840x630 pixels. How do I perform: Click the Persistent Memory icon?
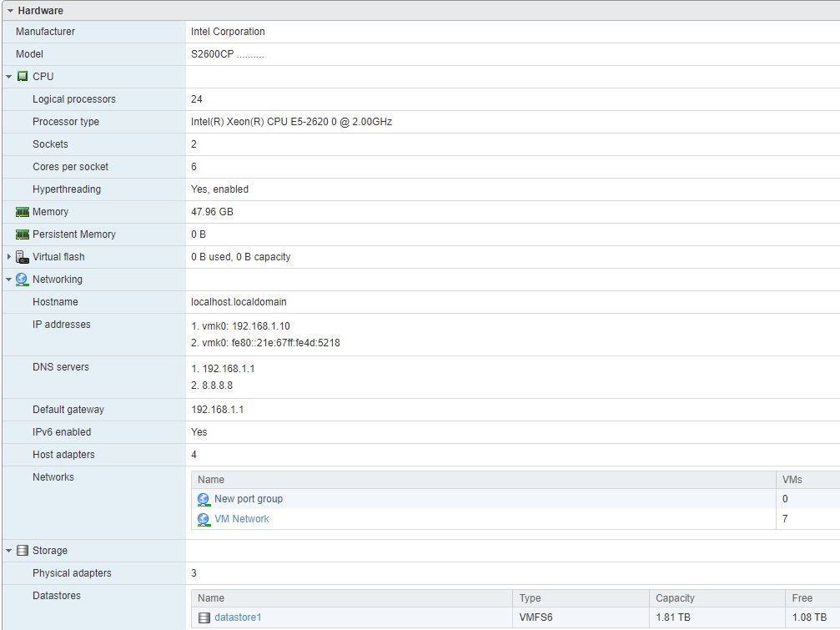(x=23, y=234)
